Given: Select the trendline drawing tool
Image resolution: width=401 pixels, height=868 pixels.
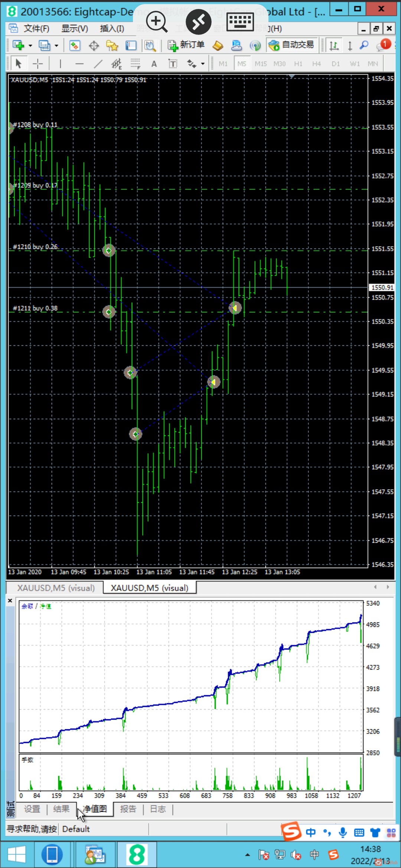Looking at the screenshot, I should [x=98, y=64].
